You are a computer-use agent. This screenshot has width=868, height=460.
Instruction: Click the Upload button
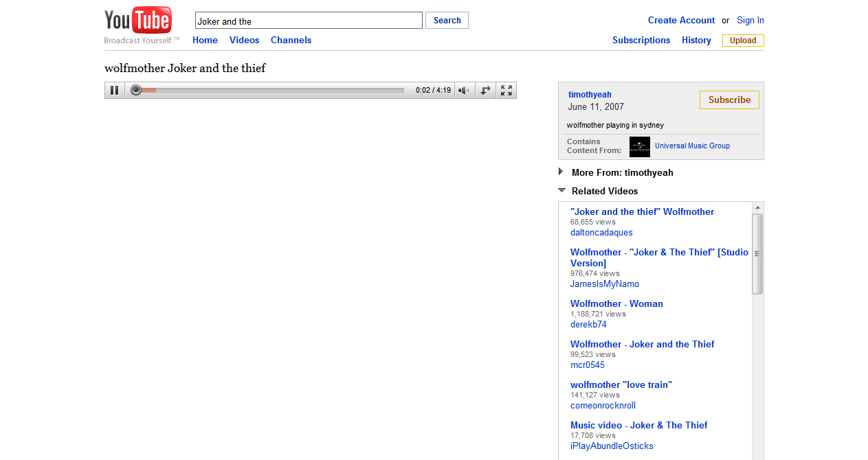coord(743,41)
